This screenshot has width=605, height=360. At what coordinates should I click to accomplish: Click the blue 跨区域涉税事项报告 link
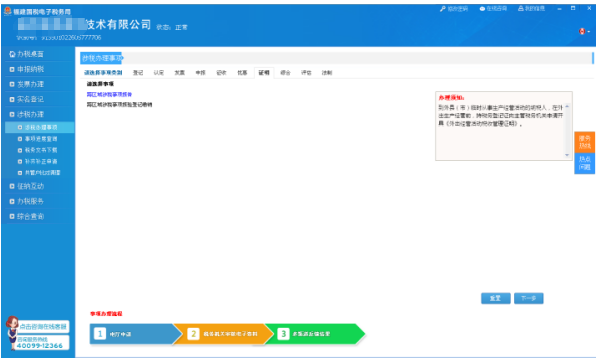pyautogui.click(x=109, y=95)
